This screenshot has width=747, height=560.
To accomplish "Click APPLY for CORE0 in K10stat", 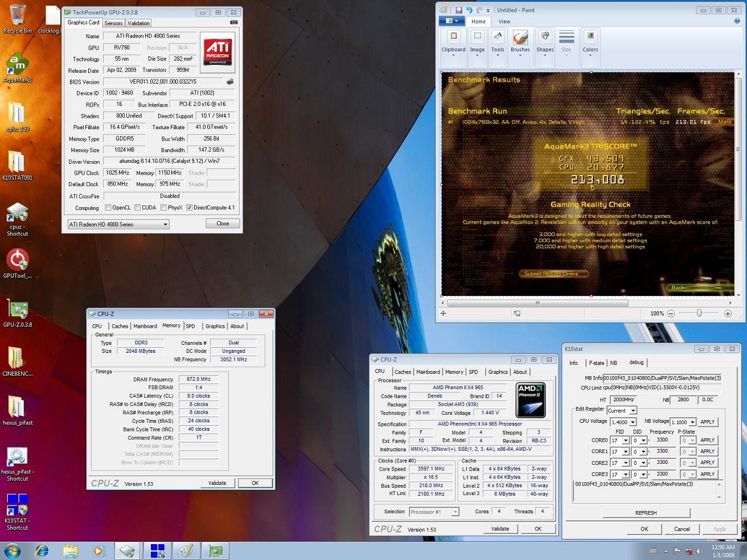I will tap(707, 440).
